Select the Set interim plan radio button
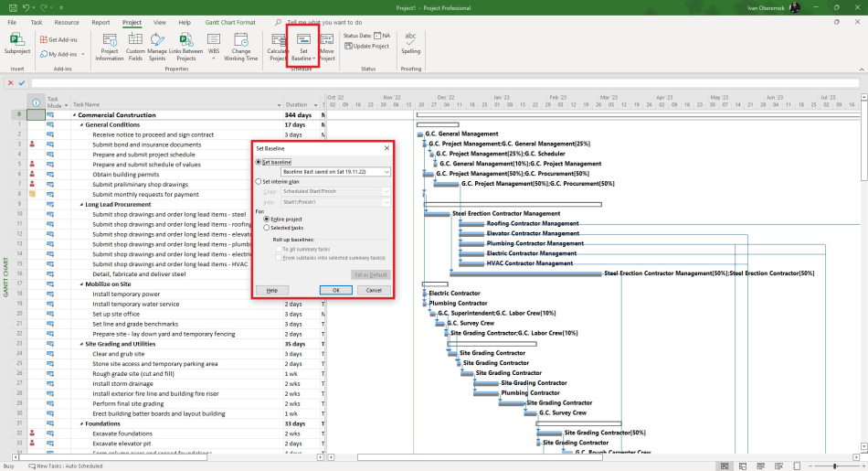Viewport: 868px width, 471px height. (x=259, y=181)
